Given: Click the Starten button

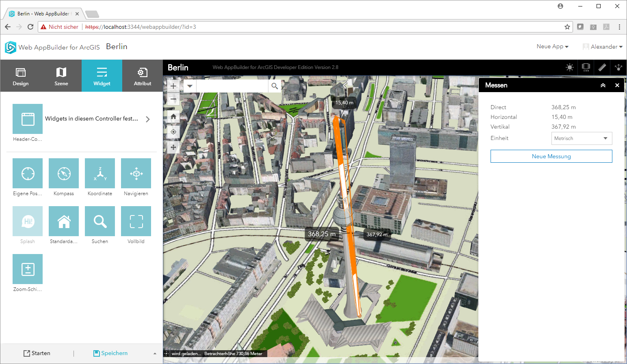Looking at the screenshot, I should pyautogui.click(x=37, y=353).
